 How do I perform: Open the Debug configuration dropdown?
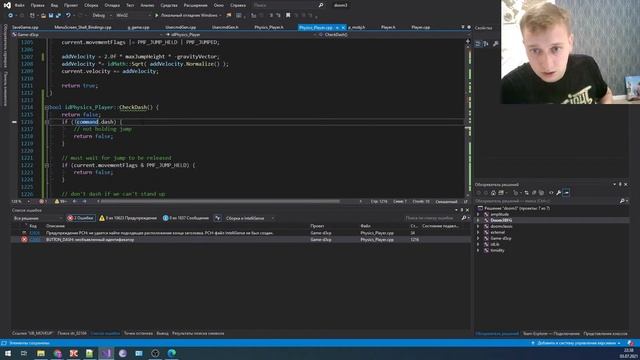click(x=102, y=16)
